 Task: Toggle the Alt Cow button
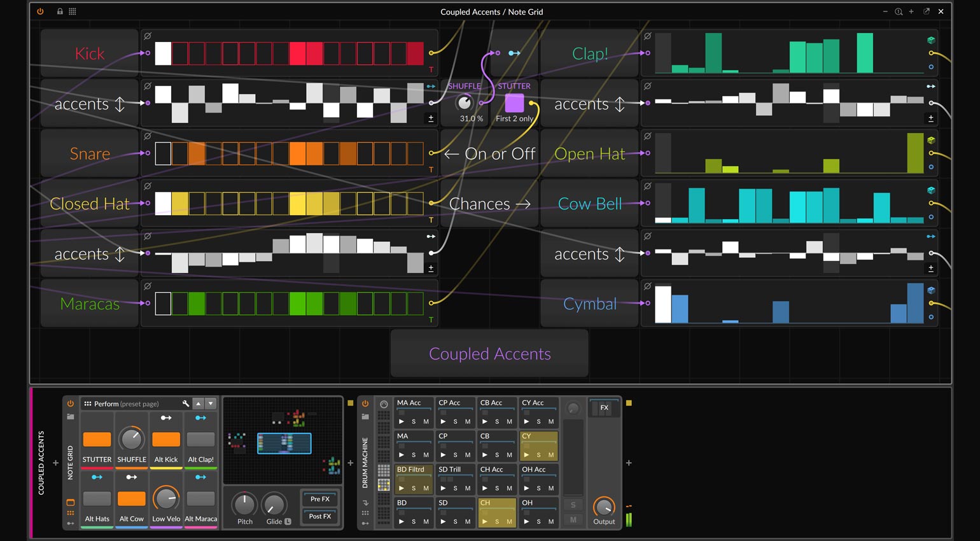(x=132, y=498)
